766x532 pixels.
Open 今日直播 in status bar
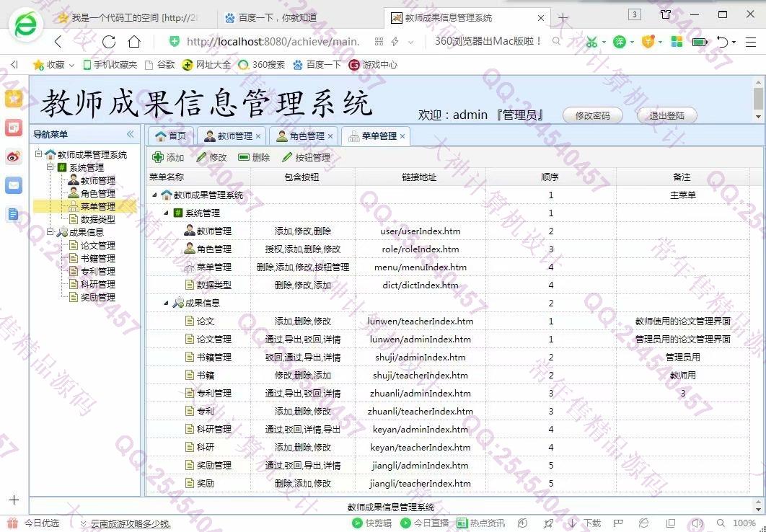(x=424, y=523)
